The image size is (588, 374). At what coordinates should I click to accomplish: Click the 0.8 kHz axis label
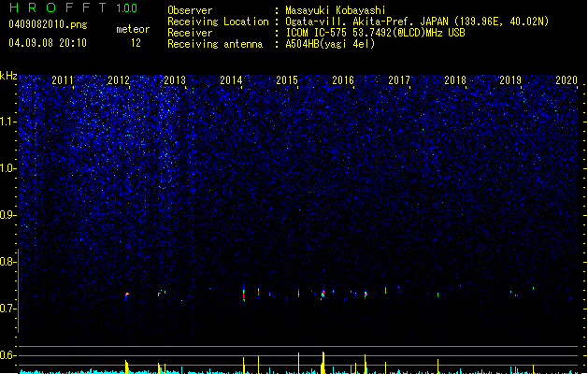point(7,262)
